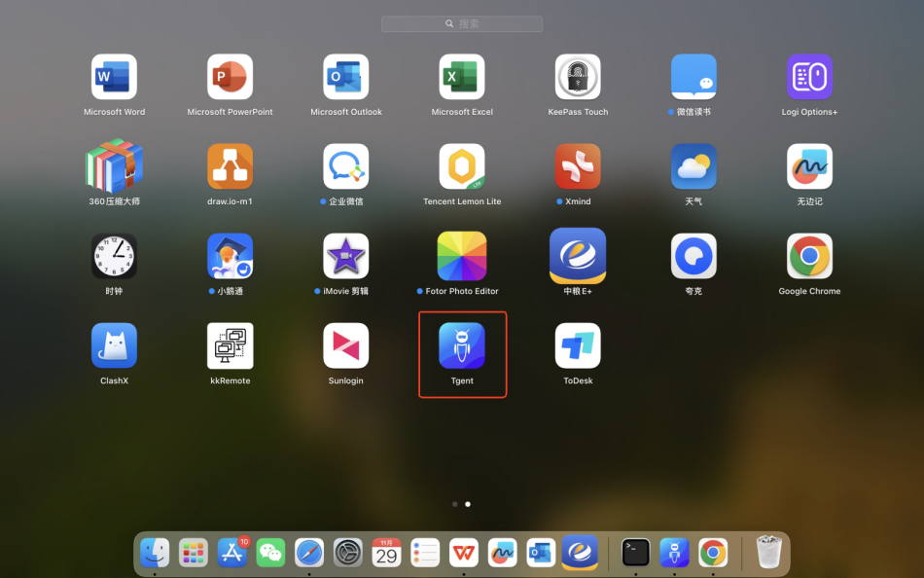Screen dimensions: 924x578
Task: Click Chrome icon in the Dock
Action: coord(713,553)
